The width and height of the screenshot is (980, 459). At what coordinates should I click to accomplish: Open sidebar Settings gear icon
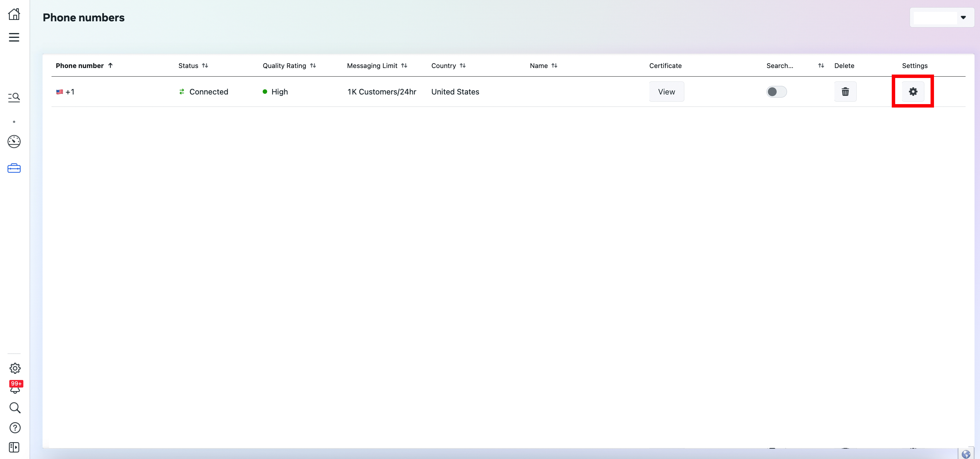tap(15, 368)
